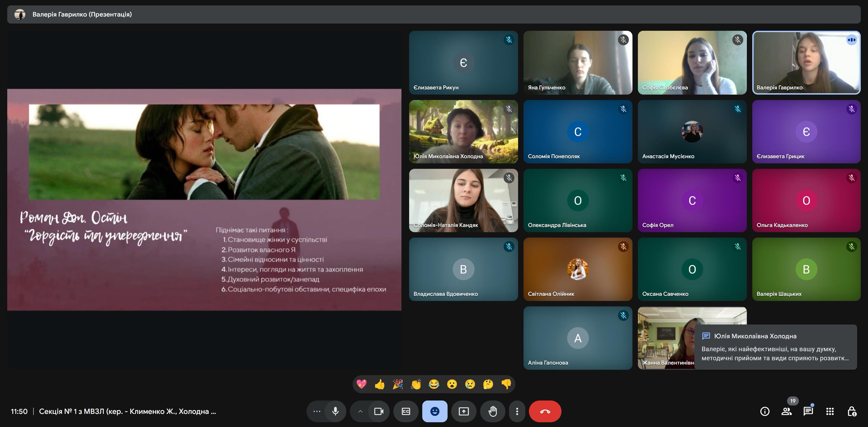The width and height of the screenshot is (868, 427).
Task: Open the chat panel icon
Action: pos(808,411)
